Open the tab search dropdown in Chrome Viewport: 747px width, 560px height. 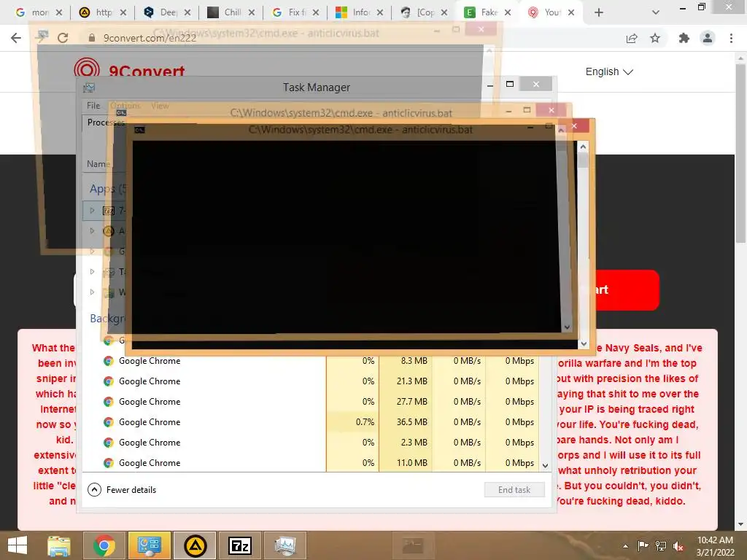pos(656,12)
